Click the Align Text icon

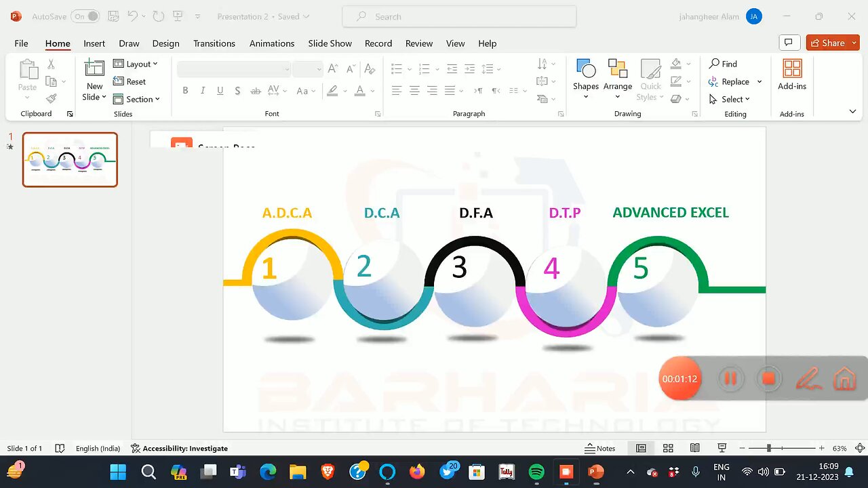coord(542,81)
